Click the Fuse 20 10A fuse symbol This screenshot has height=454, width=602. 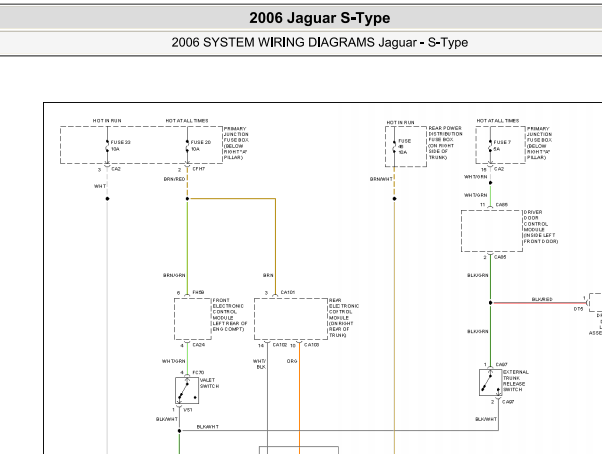[187, 146]
